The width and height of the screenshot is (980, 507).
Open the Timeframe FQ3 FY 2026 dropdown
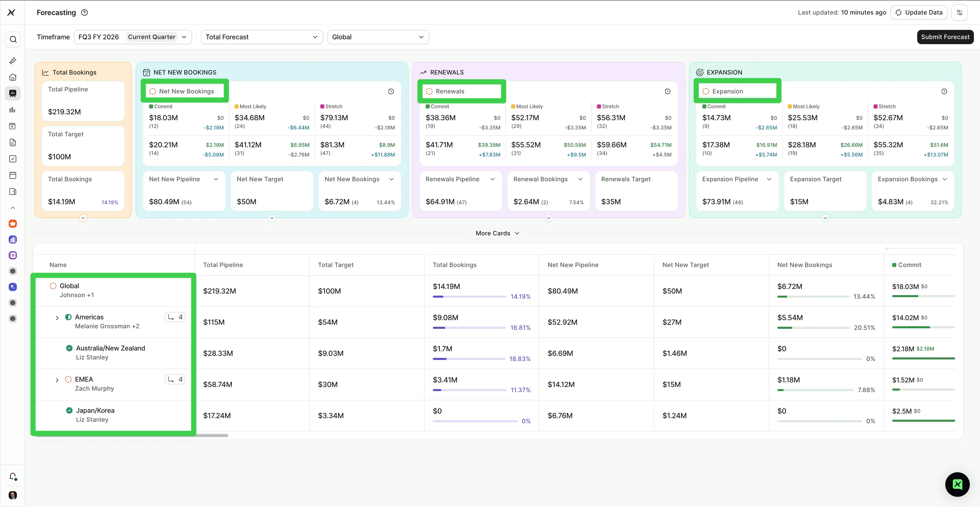click(133, 37)
